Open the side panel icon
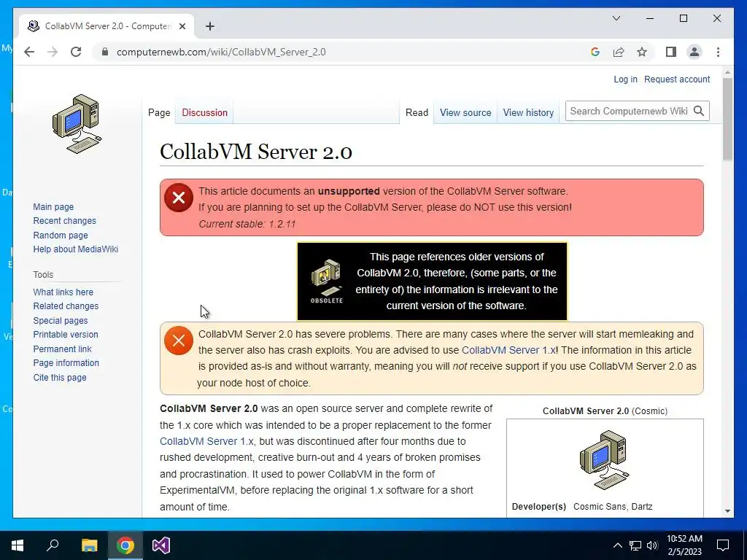The image size is (747, 560). point(671,52)
